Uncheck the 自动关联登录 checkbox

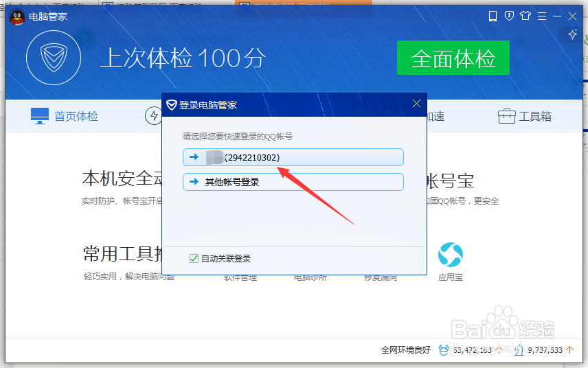pos(194,258)
